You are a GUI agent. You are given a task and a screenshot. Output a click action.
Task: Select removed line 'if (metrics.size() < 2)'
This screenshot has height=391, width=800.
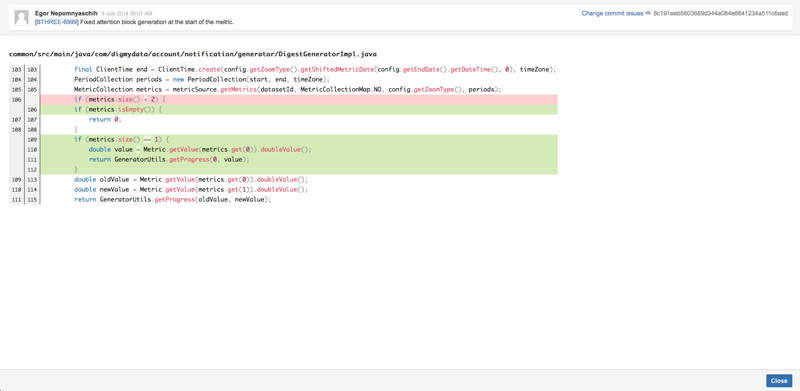click(299, 100)
